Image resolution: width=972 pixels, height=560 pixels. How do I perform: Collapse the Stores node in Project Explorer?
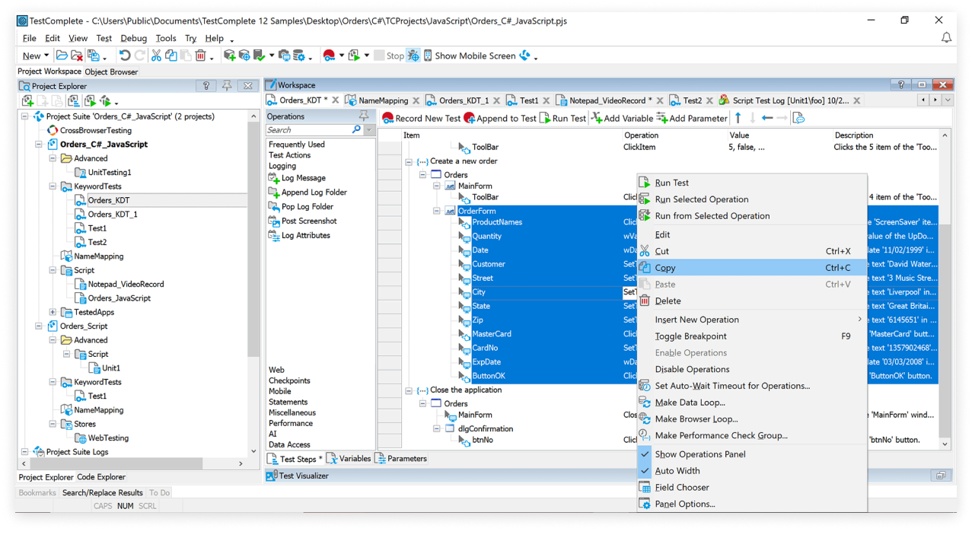pos(53,425)
